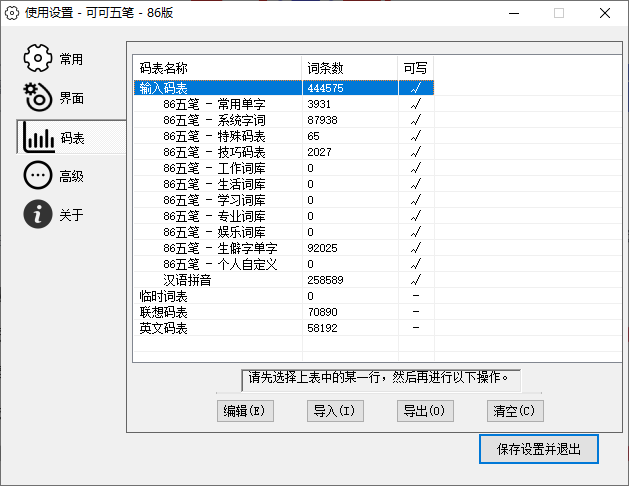The width and height of the screenshot is (629, 486).
Task: Click the writable checkmark for 系统字词
Action: 416,119
